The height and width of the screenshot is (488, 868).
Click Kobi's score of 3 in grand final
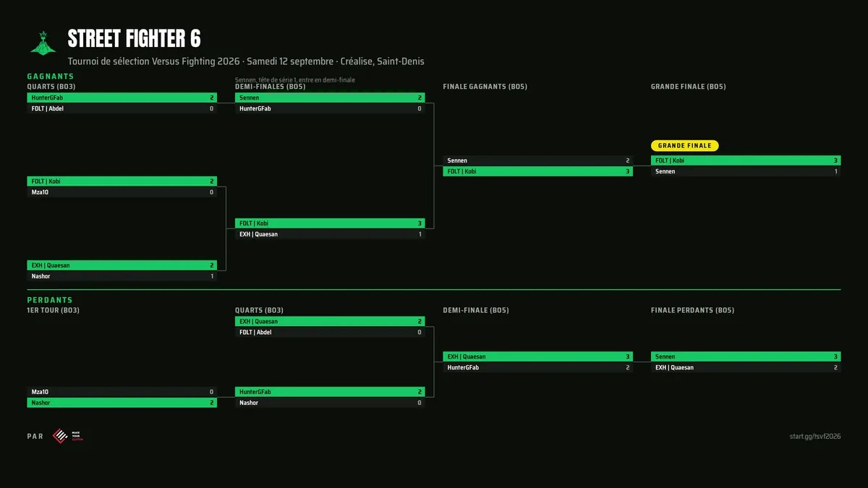point(835,160)
